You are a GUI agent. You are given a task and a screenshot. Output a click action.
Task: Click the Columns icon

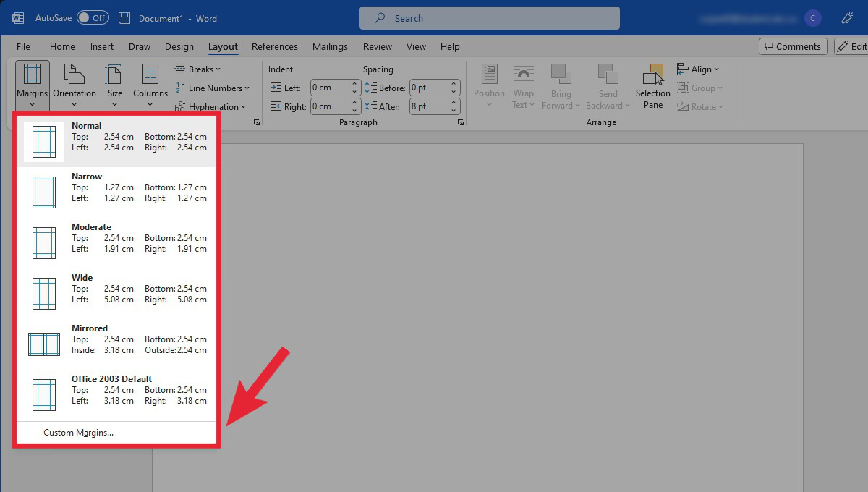click(150, 85)
